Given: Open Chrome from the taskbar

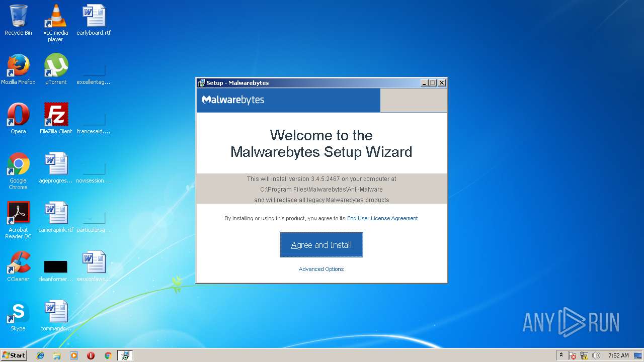Looking at the screenshot, I should pyautogui.click(x=108, y=355).
